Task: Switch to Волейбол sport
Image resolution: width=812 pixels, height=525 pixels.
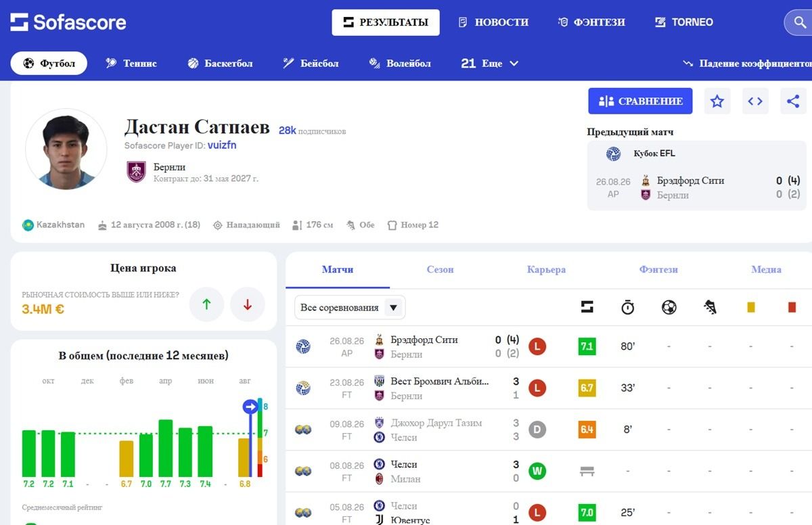Action: 400,64
